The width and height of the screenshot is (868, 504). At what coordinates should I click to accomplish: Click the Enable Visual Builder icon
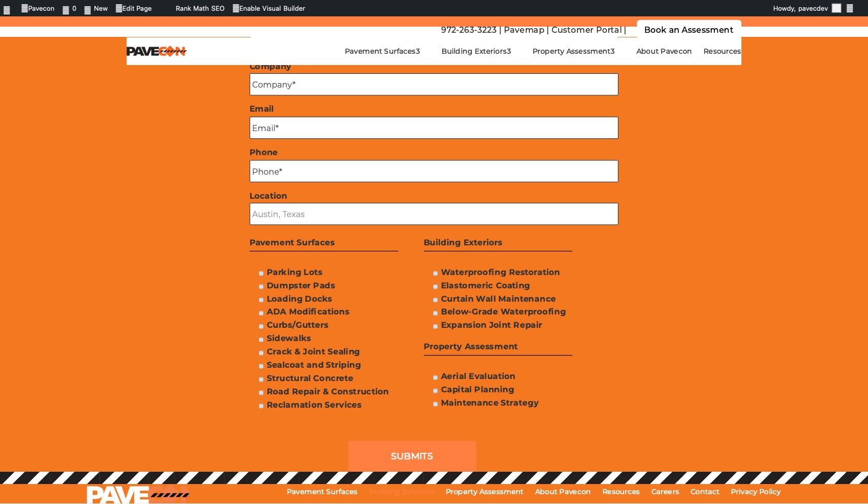(x=236, y=8)
